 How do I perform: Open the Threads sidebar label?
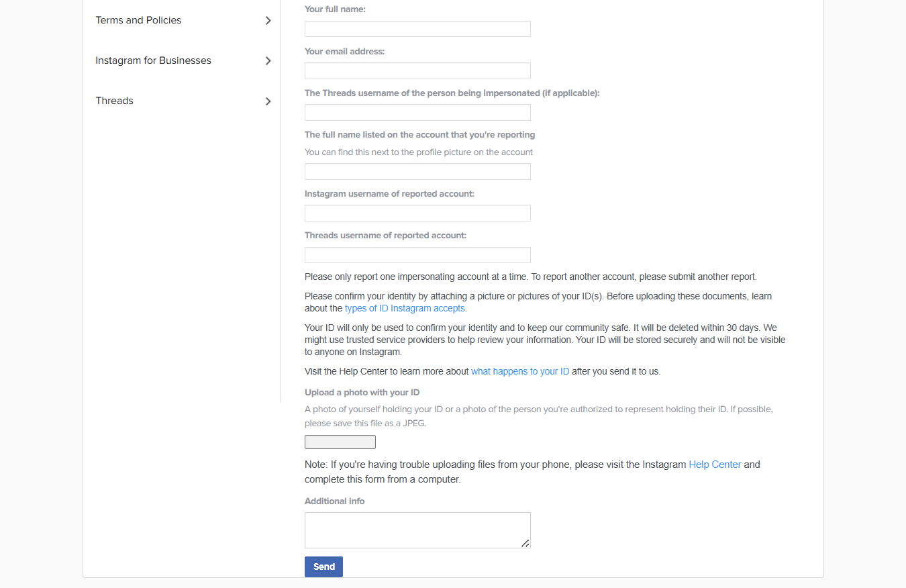(114, 101)
